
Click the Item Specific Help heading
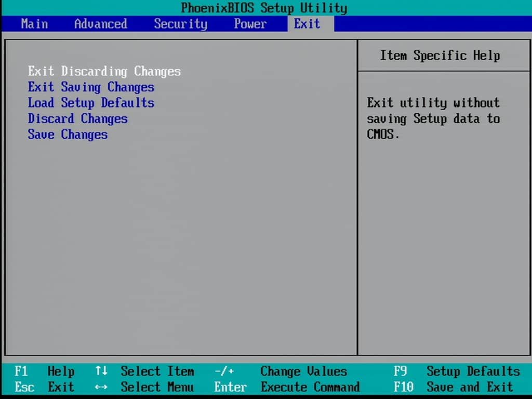pyautogui.click(x=440, y=55)
